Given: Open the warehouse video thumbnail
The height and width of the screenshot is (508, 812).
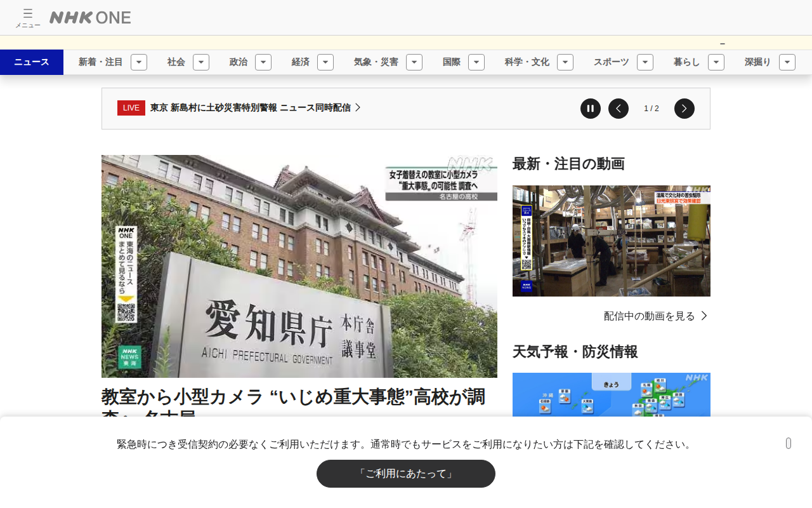Looking at the screenshot, I should (x=612, y=241).
